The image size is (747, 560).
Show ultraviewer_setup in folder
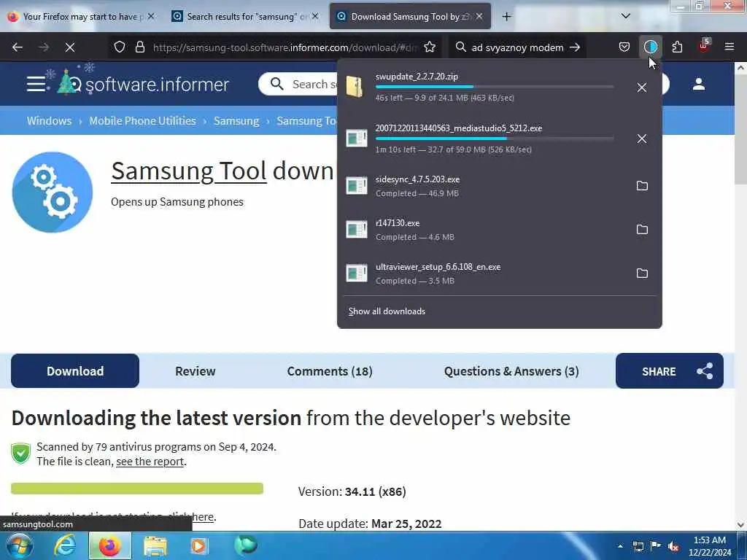642,273
